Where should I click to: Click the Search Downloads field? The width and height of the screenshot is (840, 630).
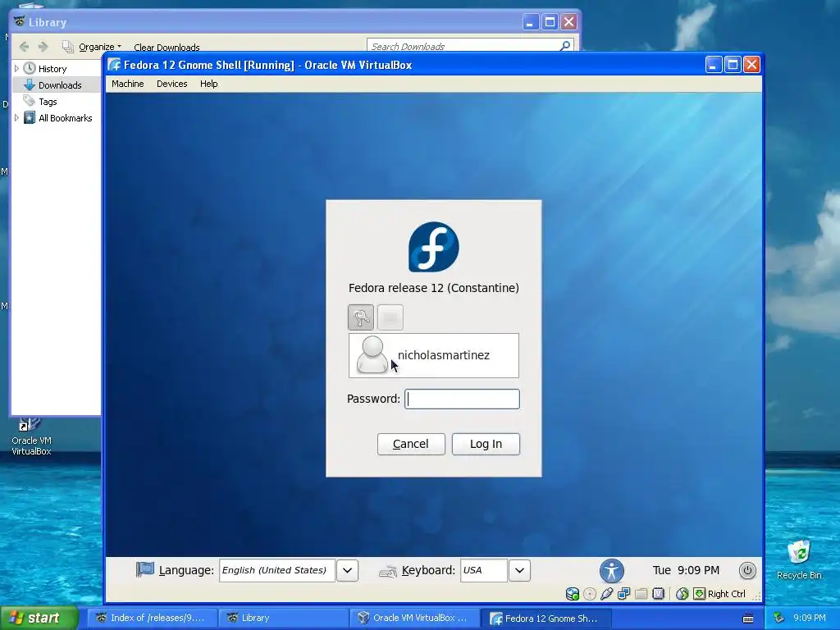[470, 46]
